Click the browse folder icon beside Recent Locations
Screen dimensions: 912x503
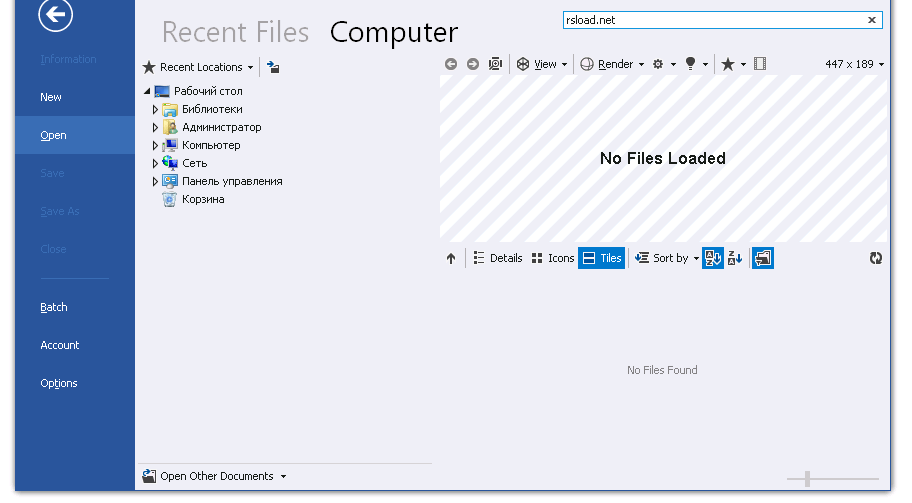pyautogui.click(x=273, y=67)
